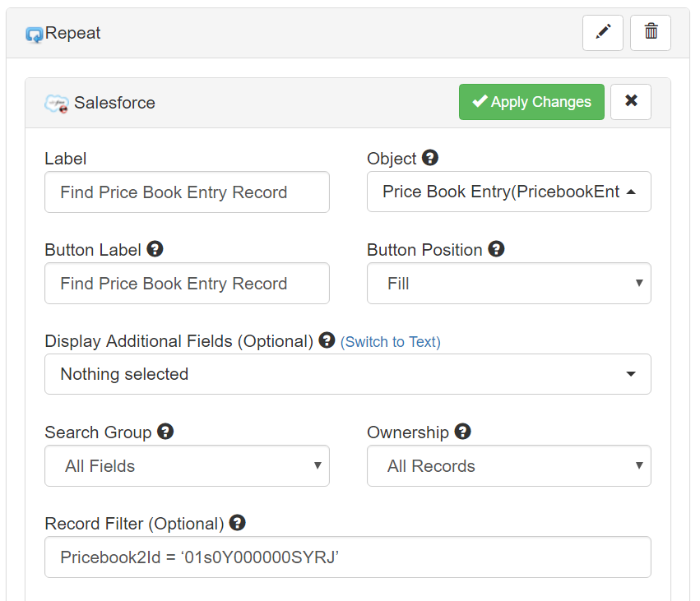700x601 pixels.
Task: Open help icon next to Object
Action: 430,158
